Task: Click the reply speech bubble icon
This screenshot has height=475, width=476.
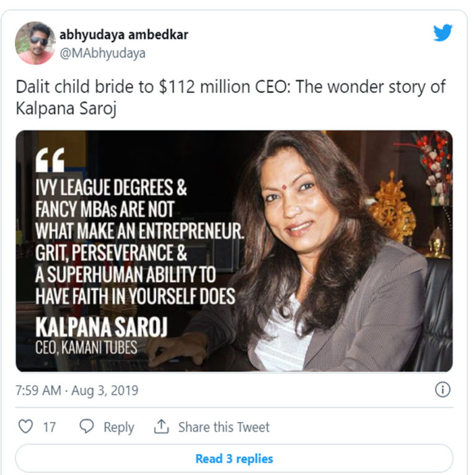Action: (87, 427)
